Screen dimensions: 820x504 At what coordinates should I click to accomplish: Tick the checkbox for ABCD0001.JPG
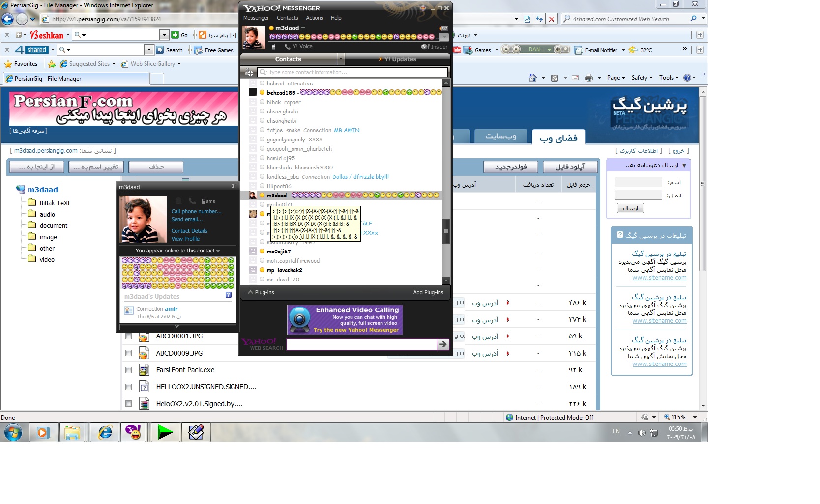[128, 336]
